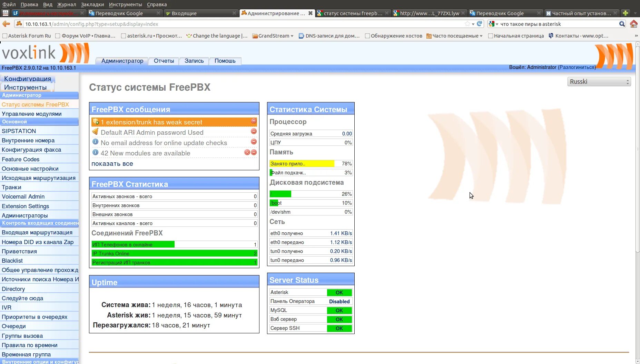Open Управление модулями in the sidebar
The image size is (640, 364).
click(x=32, y=114)
